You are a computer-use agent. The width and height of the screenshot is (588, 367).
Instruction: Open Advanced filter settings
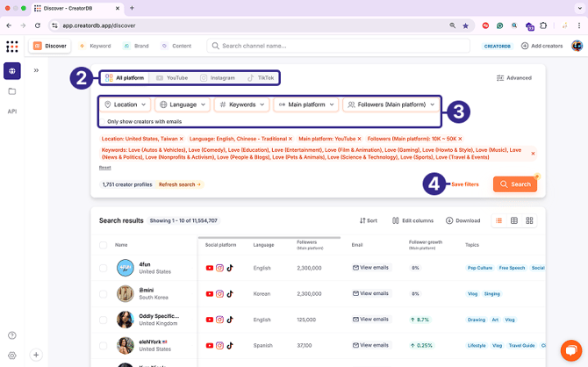pos(514,77)
